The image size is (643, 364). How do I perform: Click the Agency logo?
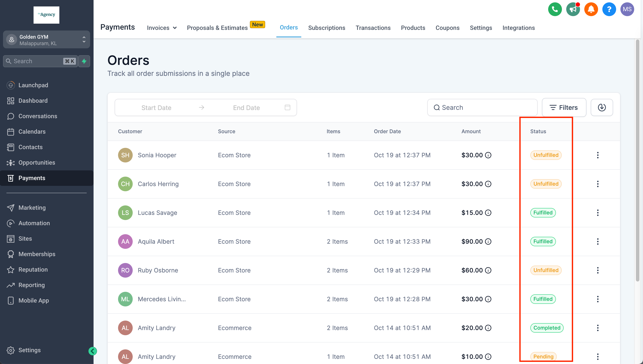46,15
